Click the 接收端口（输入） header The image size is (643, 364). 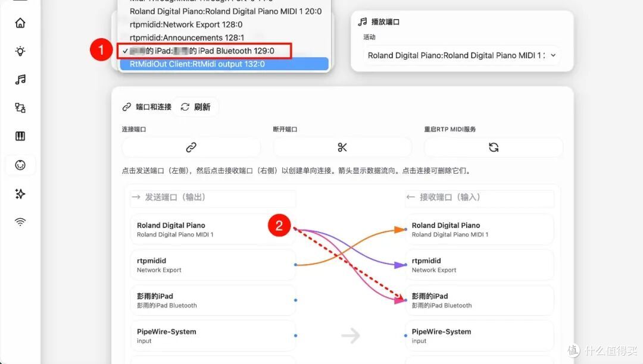[479, 197]
